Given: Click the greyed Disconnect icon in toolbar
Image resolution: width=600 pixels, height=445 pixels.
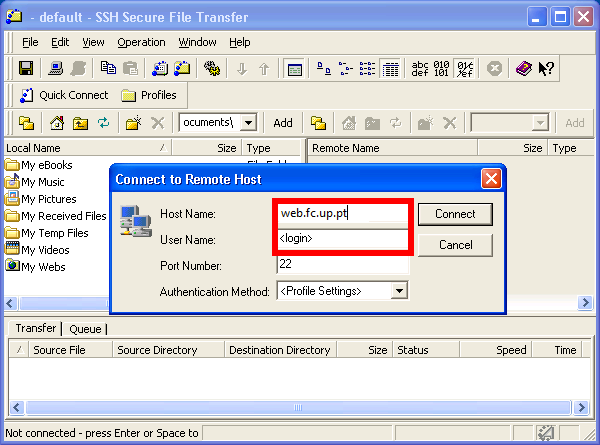Looking at the screenshot, I should pyautogui.click(x=78, y=68).
